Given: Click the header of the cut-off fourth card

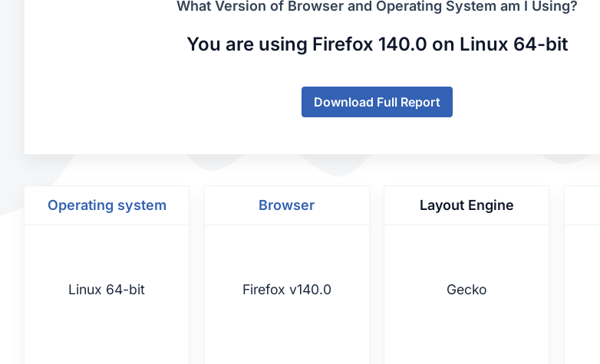Looking at the screenshot, I should coord(583,205).
